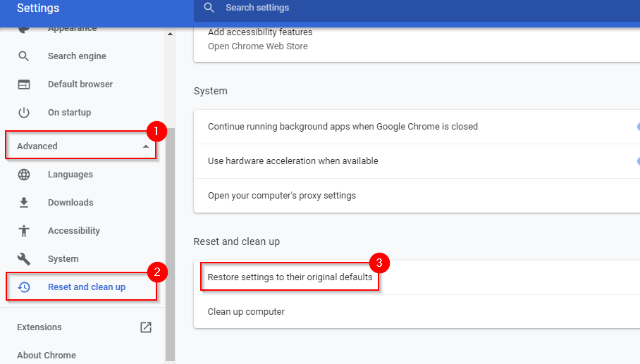640x364 pixels.
Task: Click the Languages globe icon
Action: [x=24, y=175]
